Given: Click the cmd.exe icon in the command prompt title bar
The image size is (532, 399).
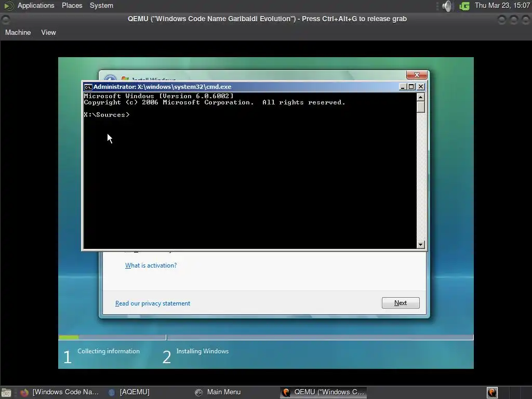Looking at the screenshot, I should pyautogui.click(x=88, y=87).
